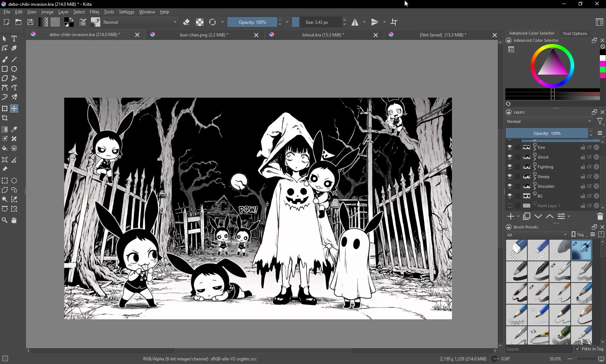Toggle the Filter in Tag checkbox
The image size is (606, 364).
click(x=578, y=349)
